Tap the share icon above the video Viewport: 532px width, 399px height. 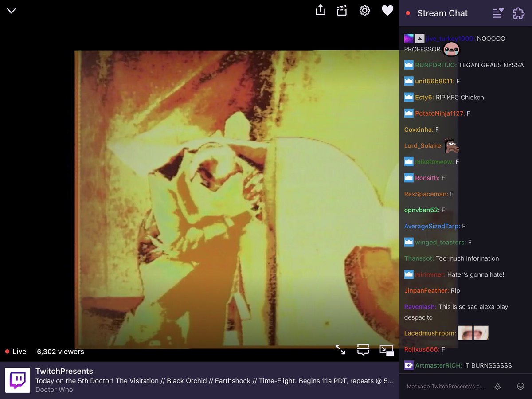[x=321, y=10]
